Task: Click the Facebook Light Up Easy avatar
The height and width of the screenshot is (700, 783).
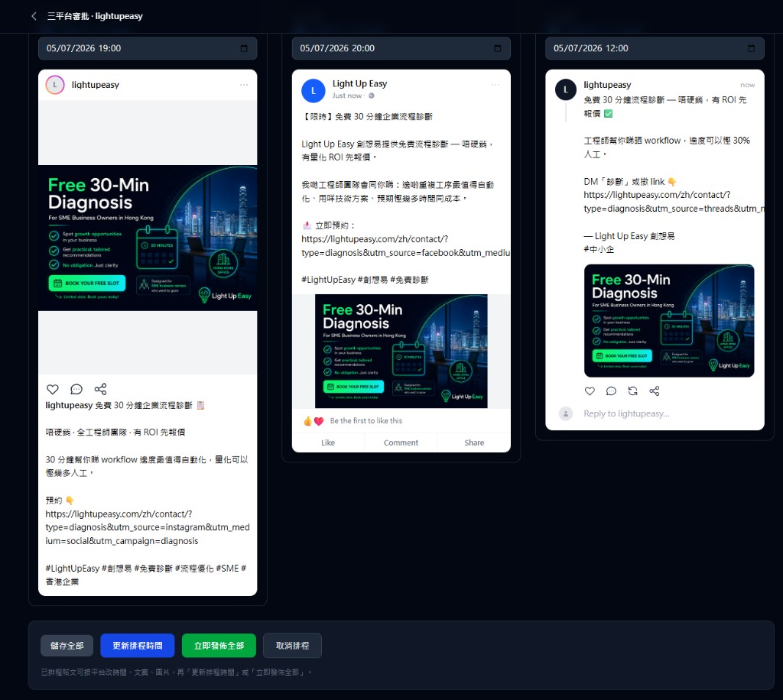Action: tap(313, 91)
